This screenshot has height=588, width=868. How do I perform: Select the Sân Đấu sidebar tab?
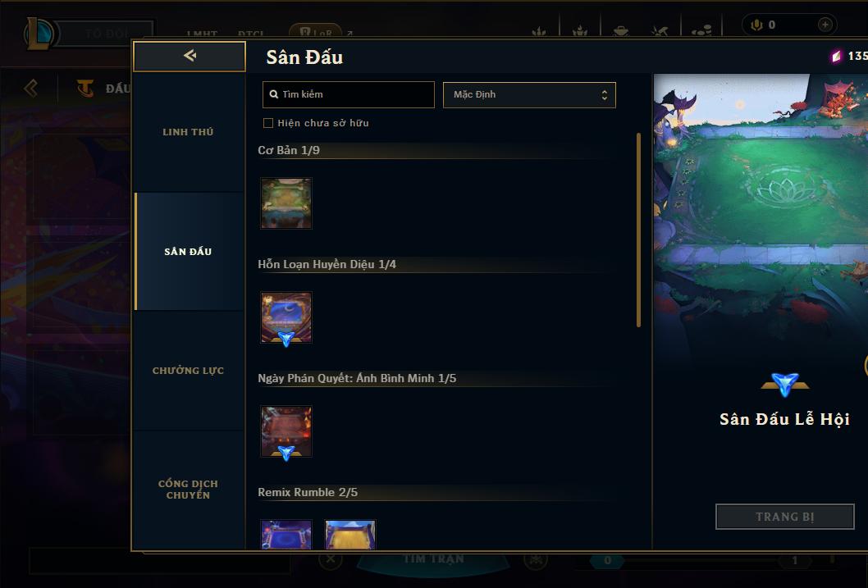click(x=188, y=252)
